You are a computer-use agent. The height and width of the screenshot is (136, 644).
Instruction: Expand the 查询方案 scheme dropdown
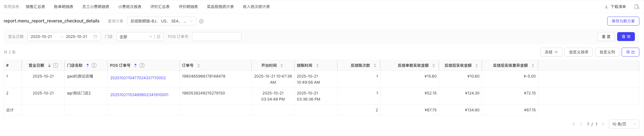(161, 21)
